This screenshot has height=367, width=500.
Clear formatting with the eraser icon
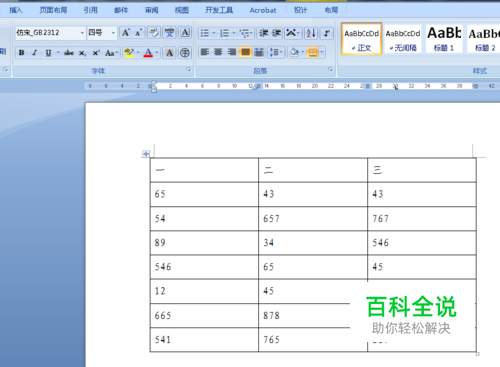coord(154,33)
